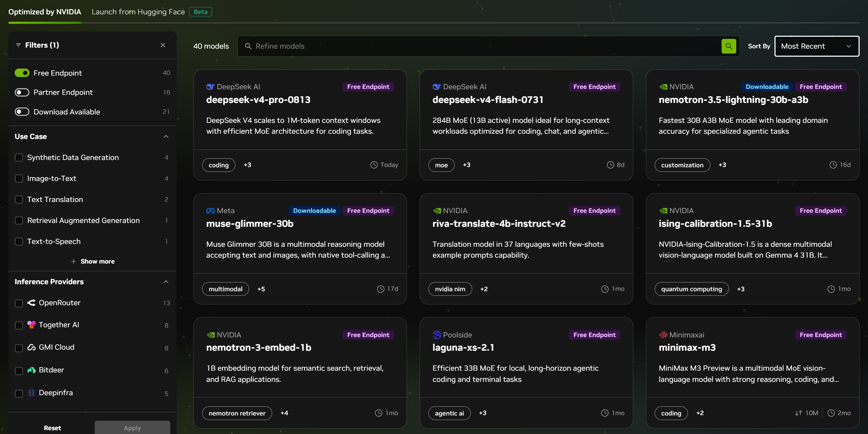Click the Deepinfra provider icon

click(x=32, y=393)
